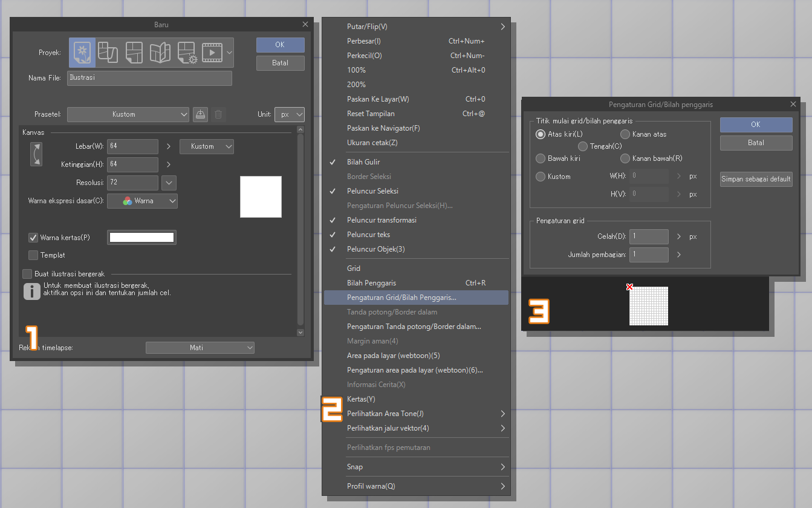The image size is (812, 508).
Task: Click the grid preview thumbnail below grid settings
Action: 648,306
